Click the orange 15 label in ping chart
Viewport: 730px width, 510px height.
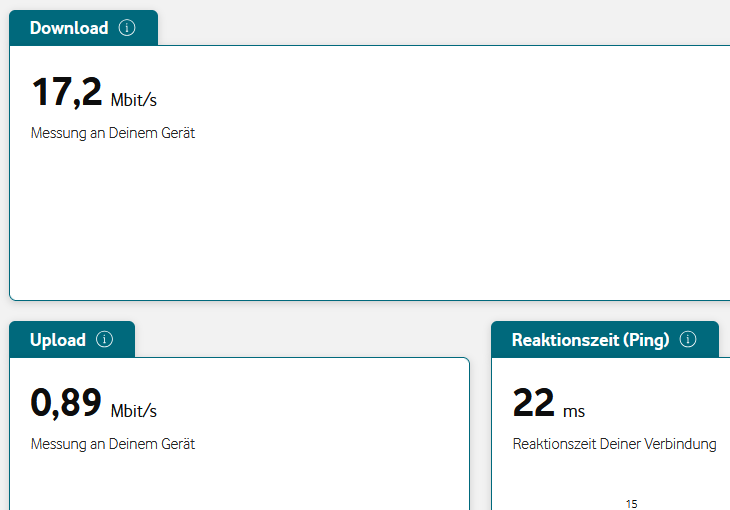pyautogui.click(x=631, y=503)
